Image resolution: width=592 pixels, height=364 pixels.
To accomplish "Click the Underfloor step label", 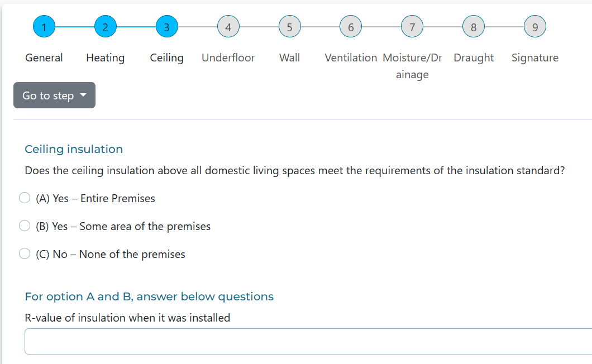I will tap(228, 58).
